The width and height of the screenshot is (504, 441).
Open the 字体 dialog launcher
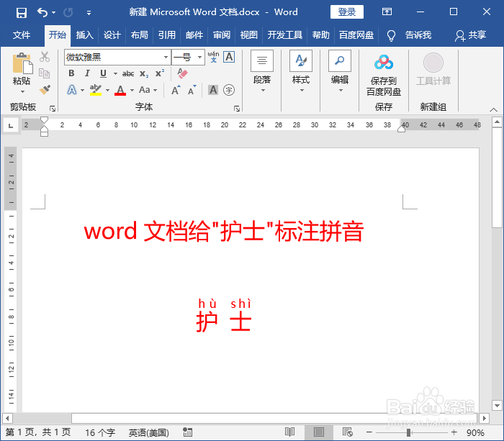(x=237, y=109)
